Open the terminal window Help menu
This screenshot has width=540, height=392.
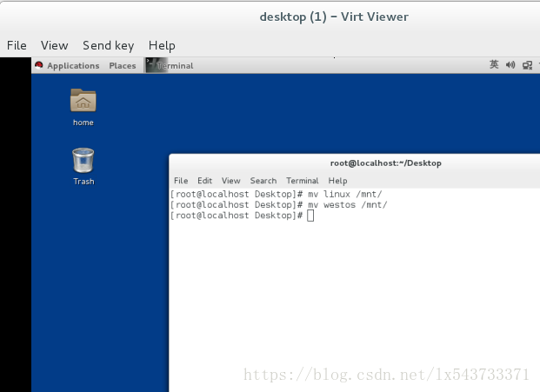pyautogui.click(x=337, y=181)
